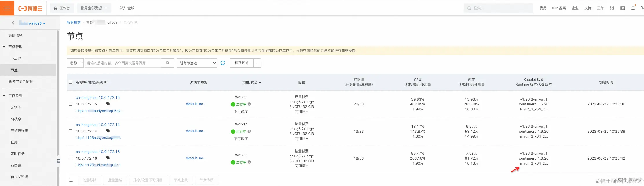The width and height of the screenshot is (644, 186).
Task: Click the back chevron beside cluster name
Action: [13, 23]
